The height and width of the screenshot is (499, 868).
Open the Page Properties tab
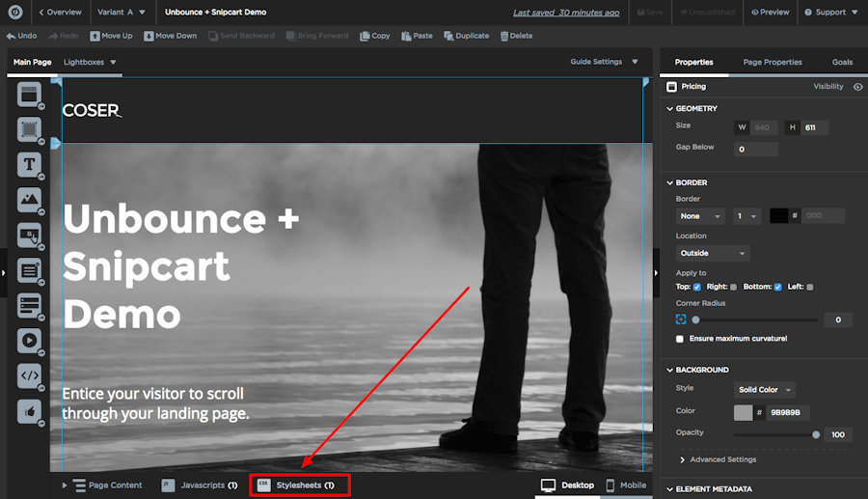773,62
